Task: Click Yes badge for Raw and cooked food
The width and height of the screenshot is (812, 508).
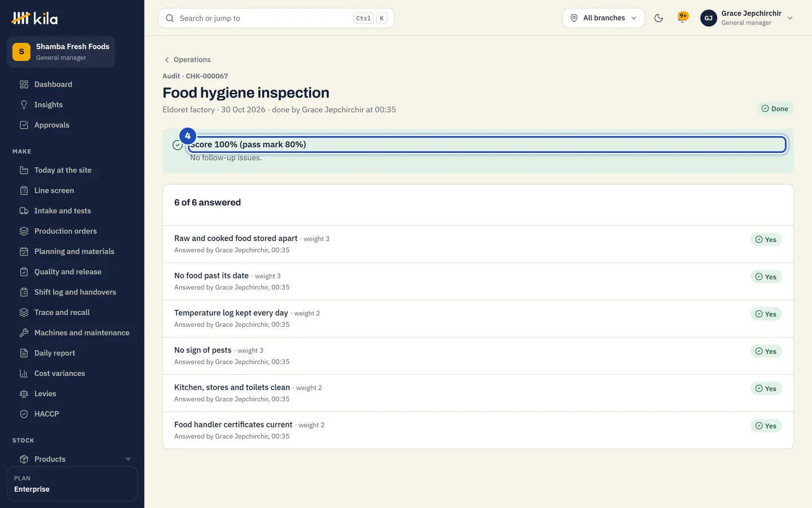Action: (x=766, y=240)
